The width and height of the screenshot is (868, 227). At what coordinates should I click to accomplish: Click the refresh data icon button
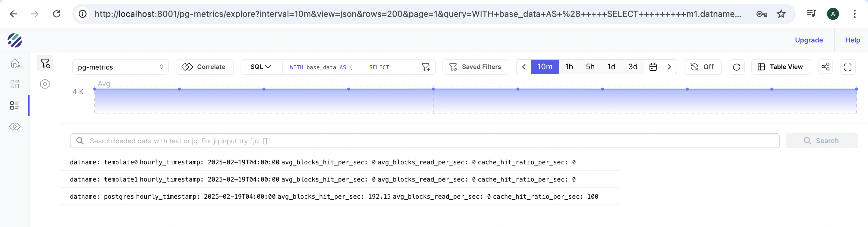pos(736,67)
